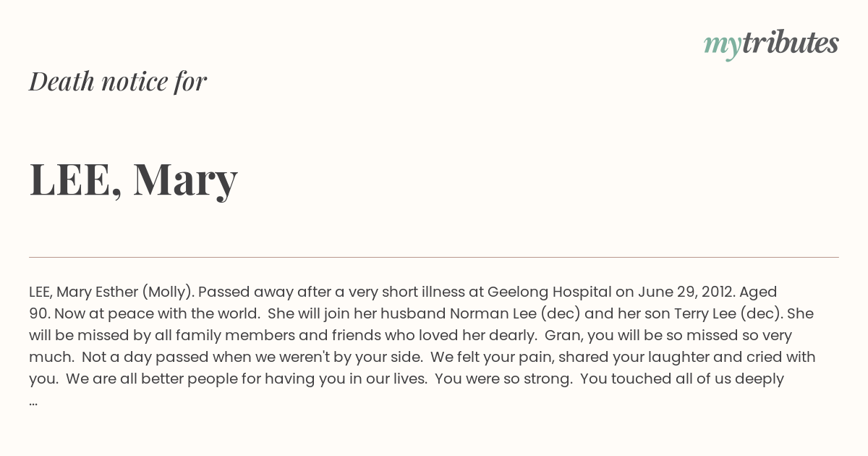
Task: Click the word "Mary" in large heading
Action: (x=185, y=180)
